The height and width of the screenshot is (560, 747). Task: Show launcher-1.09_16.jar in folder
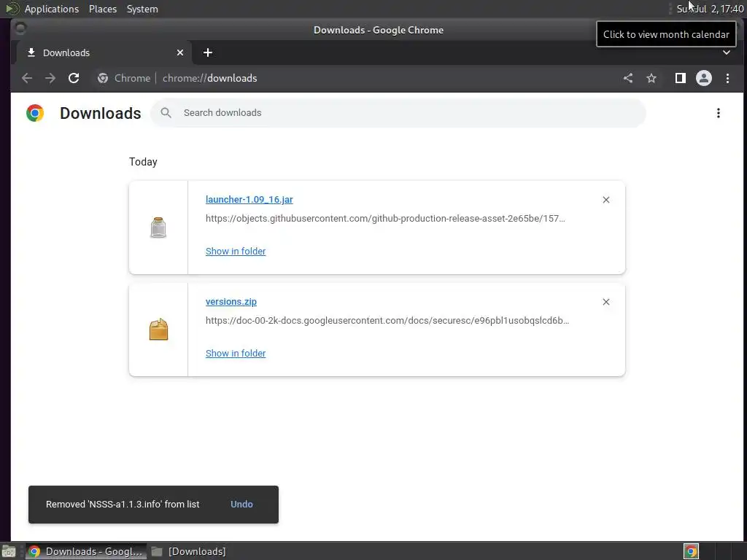point(236,252)
